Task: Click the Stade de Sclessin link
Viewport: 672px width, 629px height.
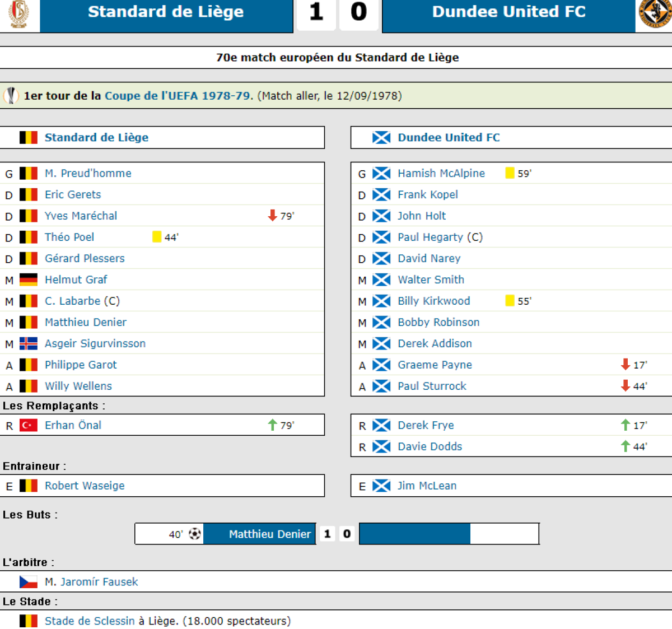Action: [90, 621]
